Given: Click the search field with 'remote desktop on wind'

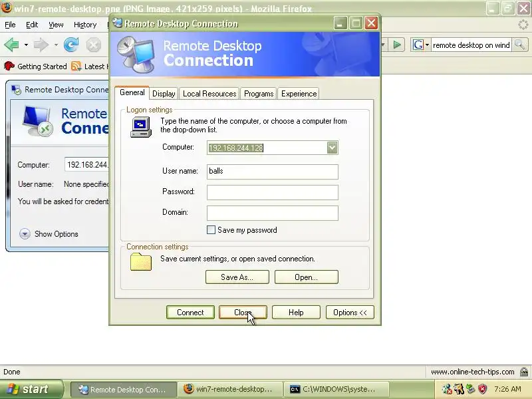Looking at the screenshot, I should (471, 45).
